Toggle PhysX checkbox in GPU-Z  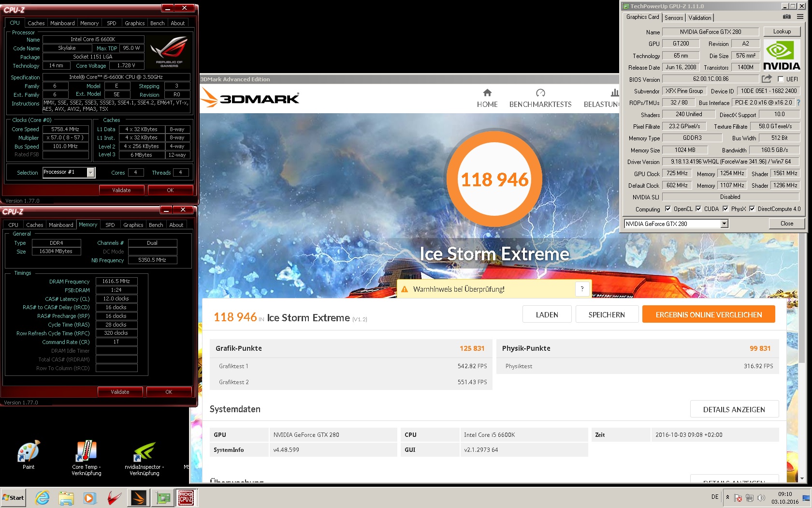pos(725,209)
